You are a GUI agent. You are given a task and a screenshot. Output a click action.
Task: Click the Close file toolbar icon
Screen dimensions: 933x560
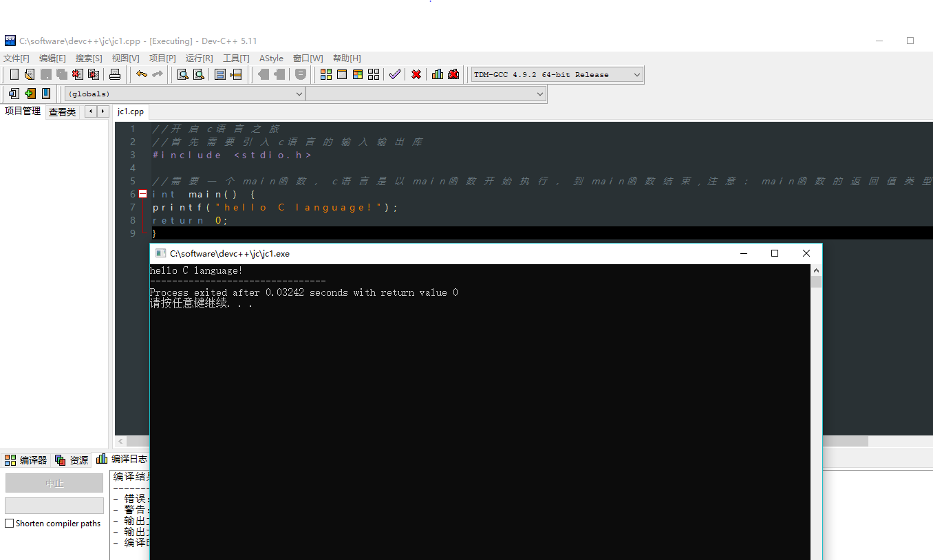(x=78, y=74)
